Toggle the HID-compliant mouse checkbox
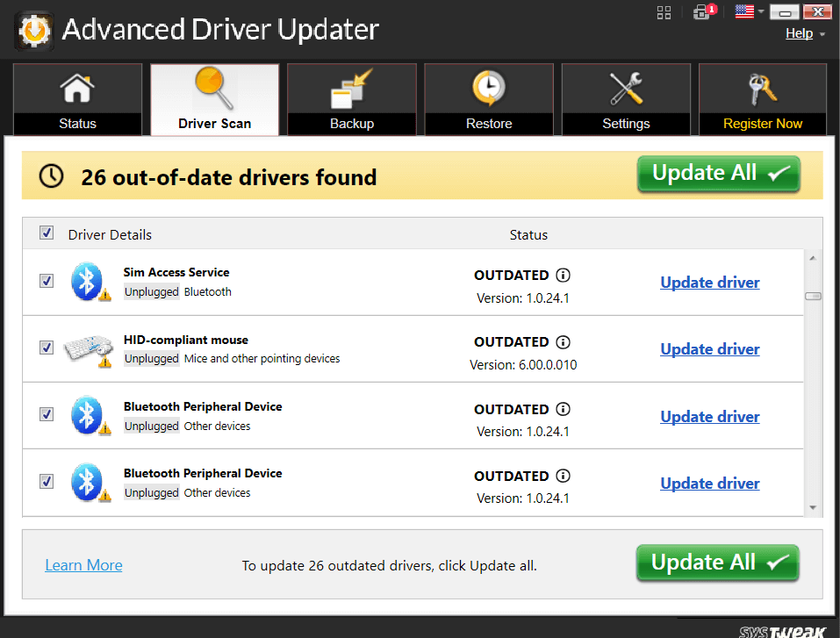The width and height of the screenshot is (840, 638). pos(47,348)
